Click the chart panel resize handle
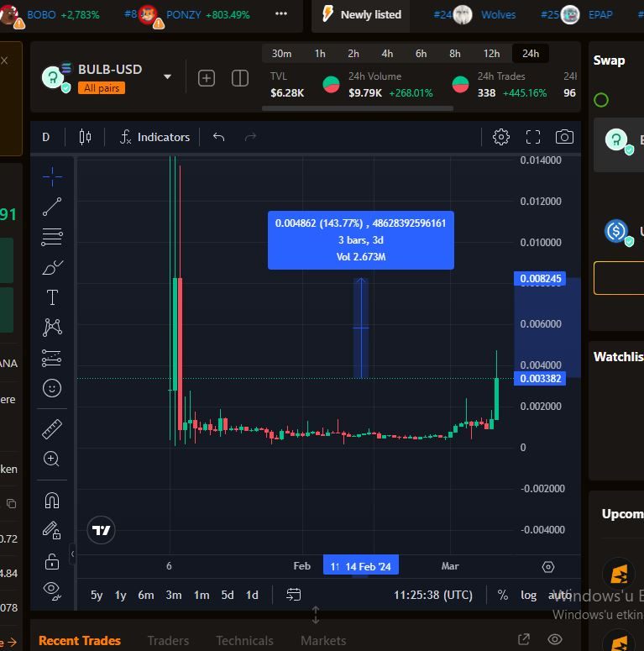 (x=316, y=615)
